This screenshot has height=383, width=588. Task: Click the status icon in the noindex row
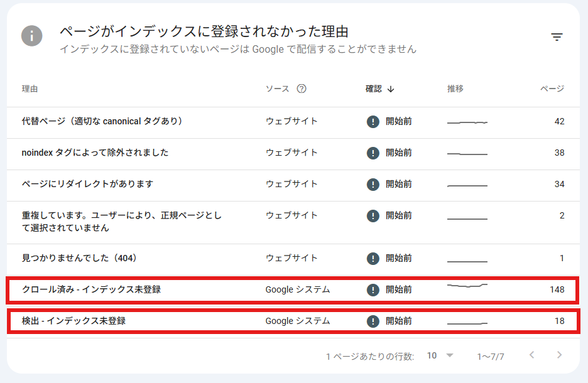pos(373,153)
